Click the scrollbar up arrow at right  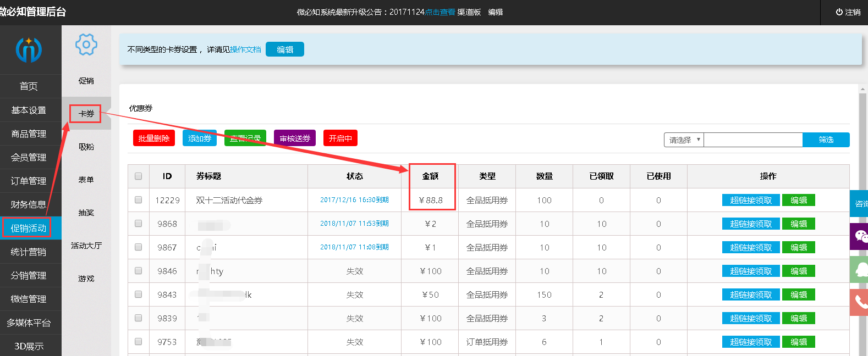click(862, 89)
